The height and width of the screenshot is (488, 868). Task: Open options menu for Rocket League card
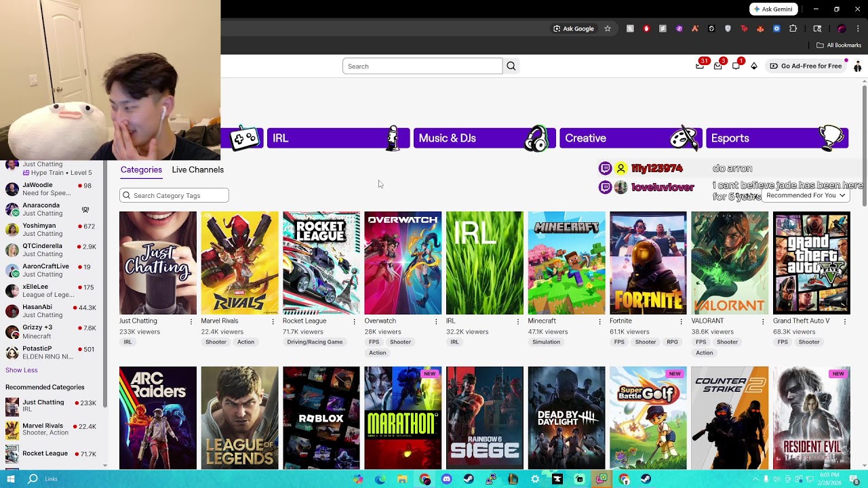pyautogui.click(x=354, y=321)
